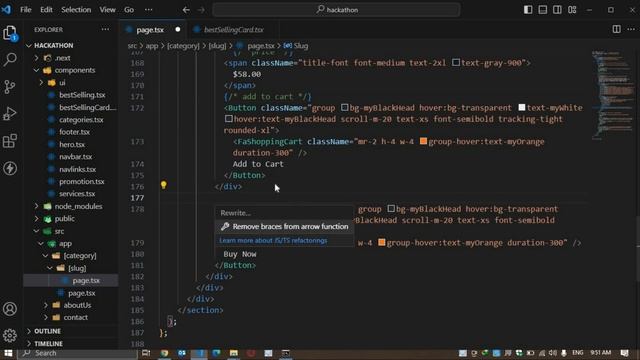Open the Selection menu
This screenshot has height=360, width=640.
coord(76,9)
